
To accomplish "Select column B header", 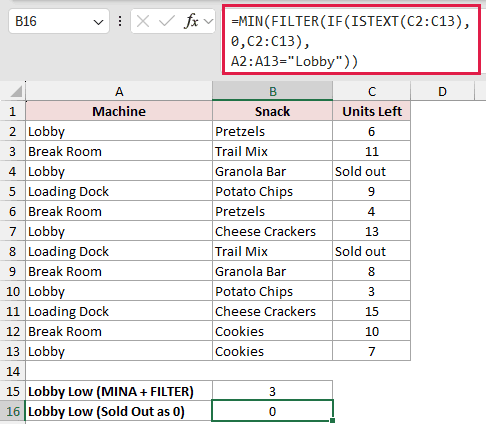I will click(x=273, y=91).
